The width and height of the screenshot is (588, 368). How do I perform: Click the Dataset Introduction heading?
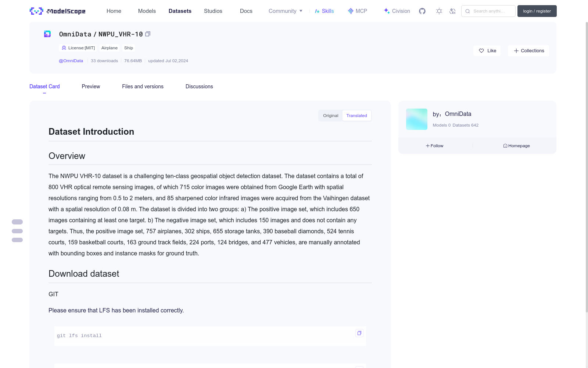(x=91, y=132)
